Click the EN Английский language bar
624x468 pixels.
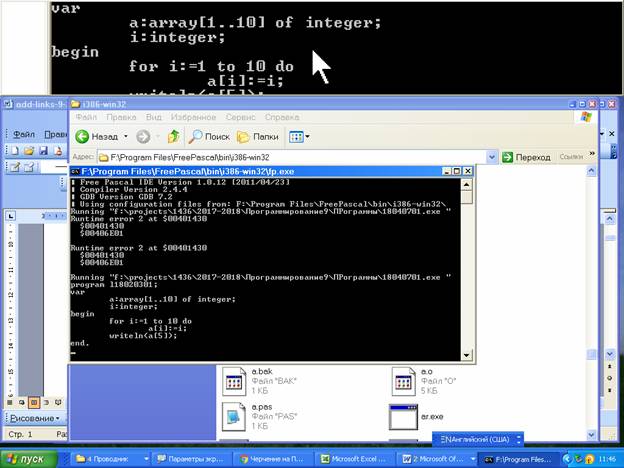coord(476,439)
